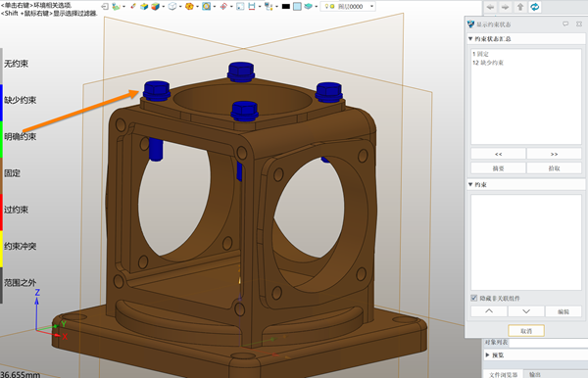
Task: Open dropdown beside red rotate-view icon
Action: pos(231,7)
